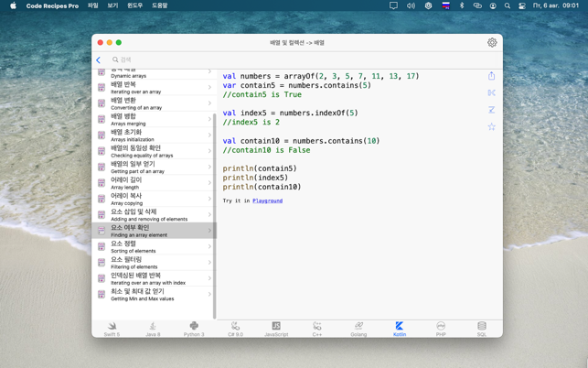The image size is (588, 368).
Task: Switch to the SQL tab
Action: 482,329
